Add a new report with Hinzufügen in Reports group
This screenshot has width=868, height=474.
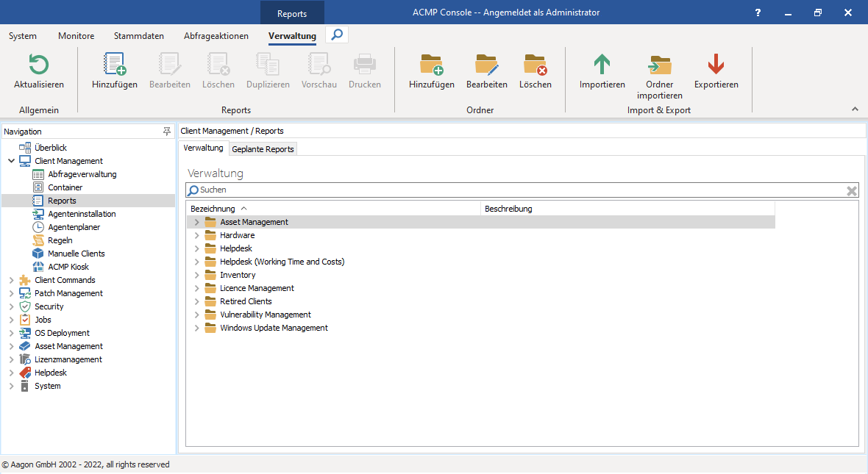tap(115, 64)
